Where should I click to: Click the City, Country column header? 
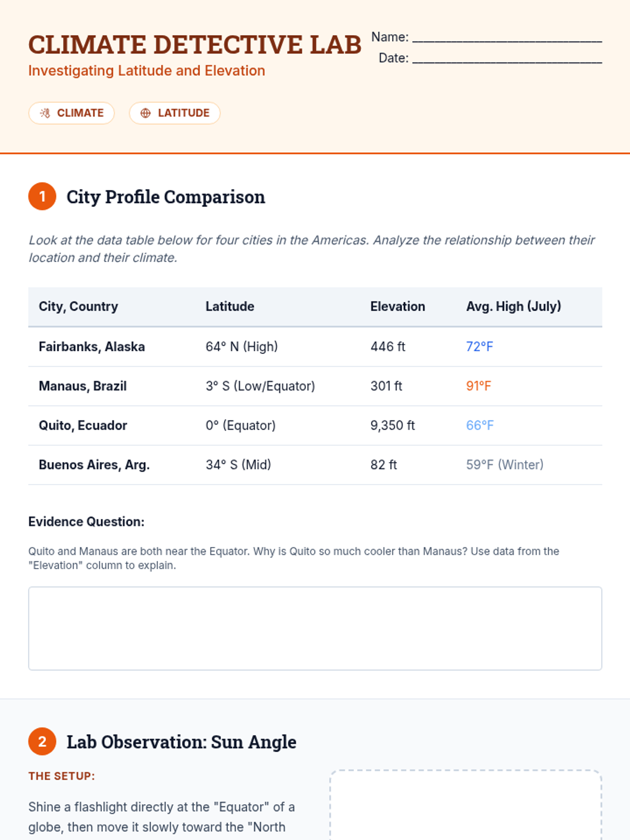coord(78,307)
